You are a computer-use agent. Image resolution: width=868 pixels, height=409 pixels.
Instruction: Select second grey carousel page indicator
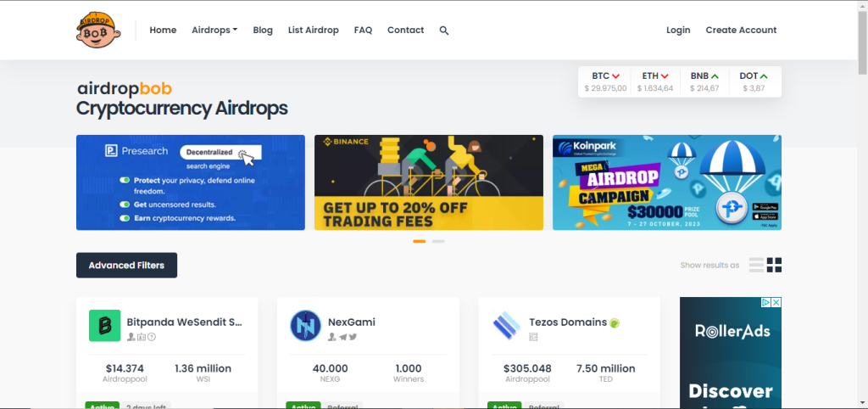pyautogui.click(x=438, y=242)
